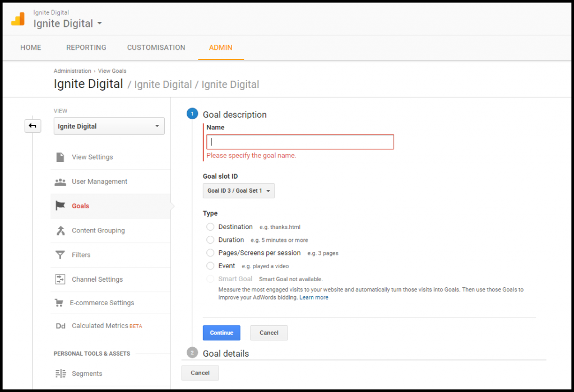
Task: Click the Content Grouping icon
Action: pos(60,230)
